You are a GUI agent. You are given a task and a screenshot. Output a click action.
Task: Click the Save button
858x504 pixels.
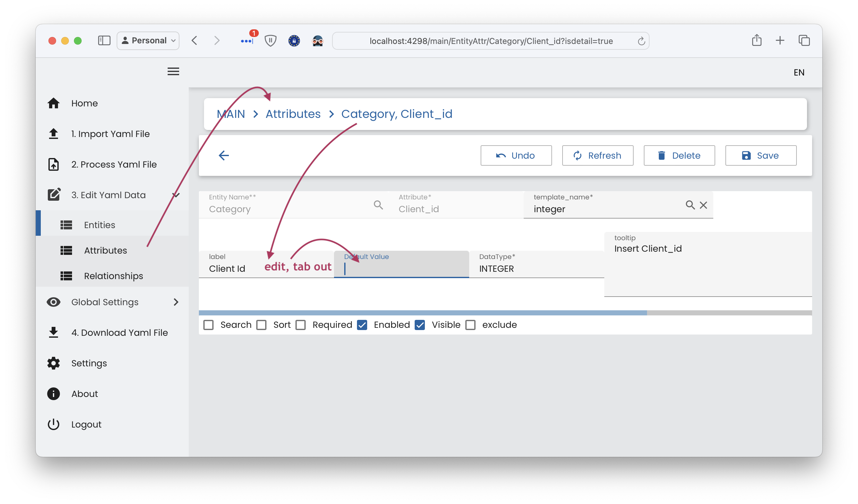pyautogui.click(x=761, y=155)
